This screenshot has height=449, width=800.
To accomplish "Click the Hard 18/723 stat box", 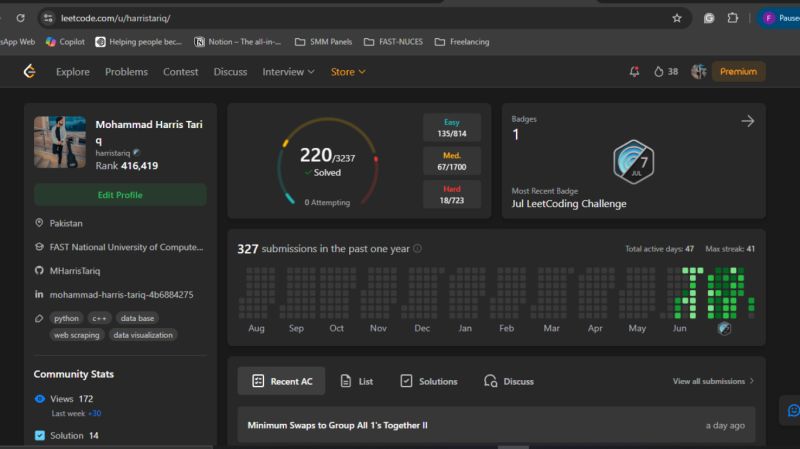I will pyautogui.click(x=452, y=194).
